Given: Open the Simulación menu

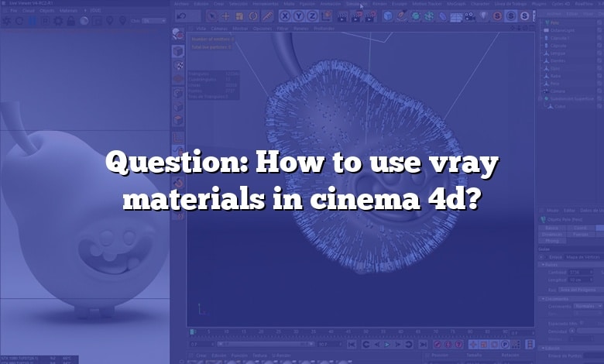Looking at the screenshot, I should click(356, 3).
